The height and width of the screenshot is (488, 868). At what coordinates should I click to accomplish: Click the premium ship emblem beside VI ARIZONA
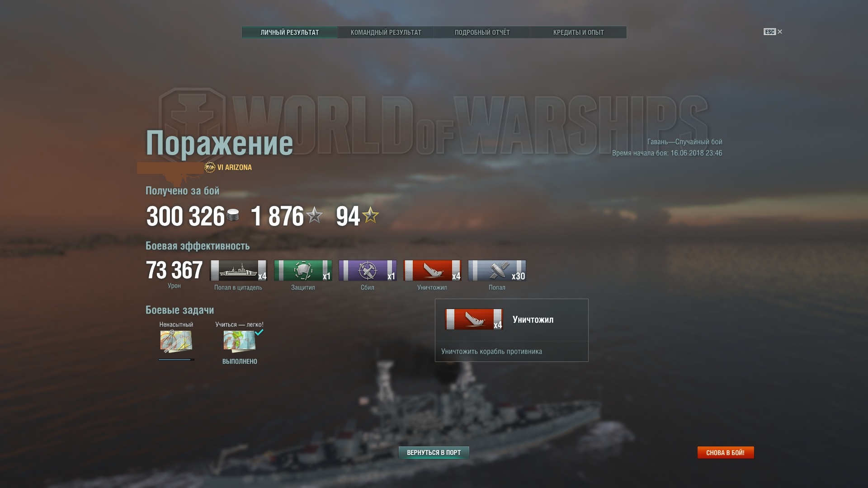tap(210, 168)
